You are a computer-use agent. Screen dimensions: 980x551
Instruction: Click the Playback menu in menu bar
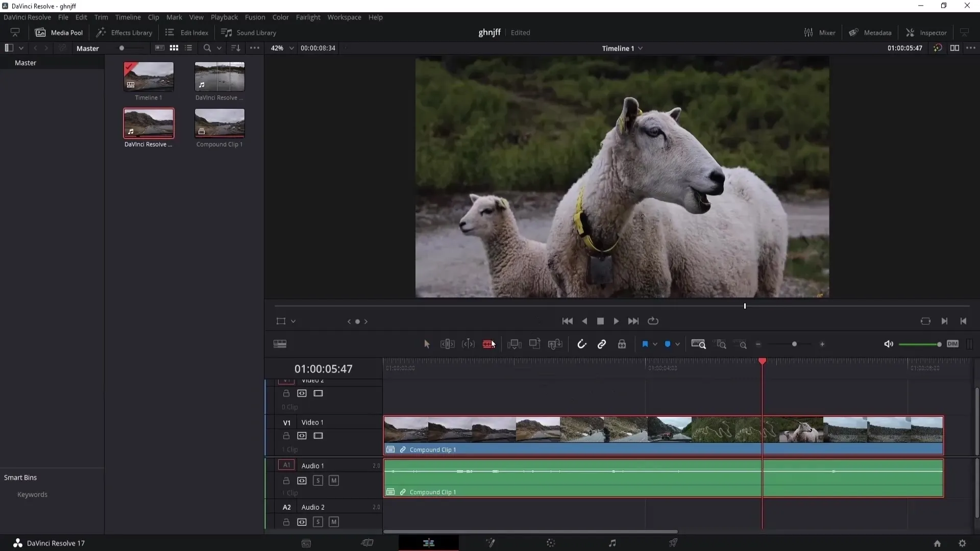[224, 17]
